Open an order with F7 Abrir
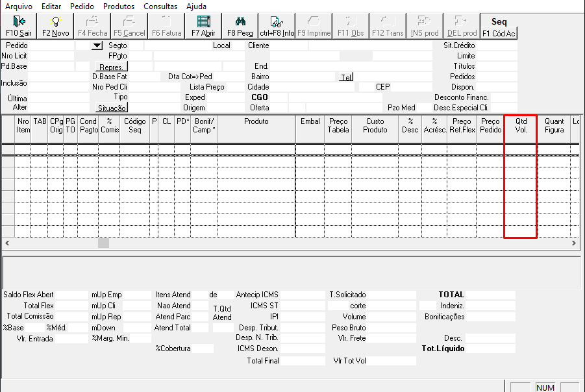This screenshot has height=392, width=585. point(203,26)
